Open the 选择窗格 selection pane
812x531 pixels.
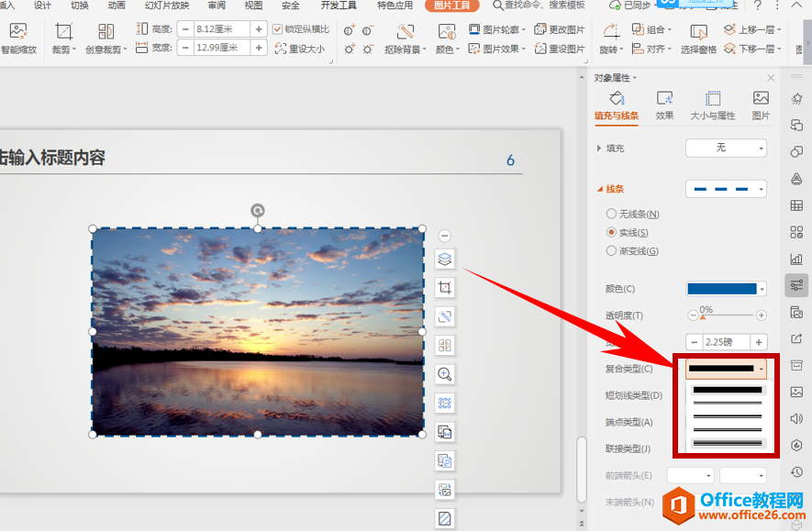(698, 37)
